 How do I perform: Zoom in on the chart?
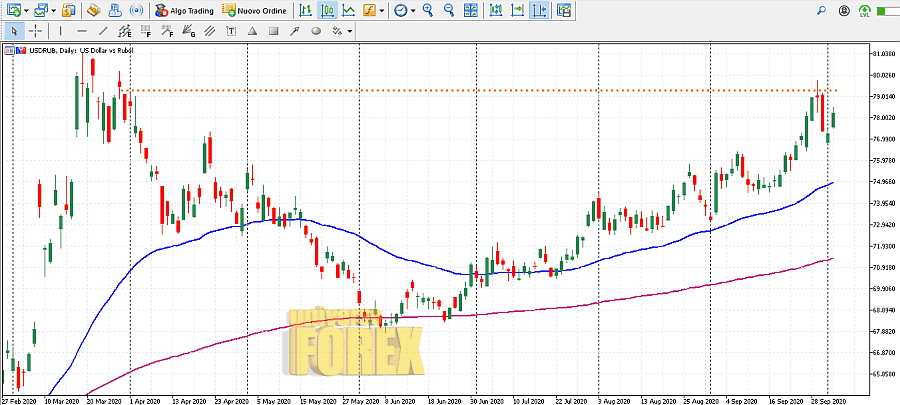[428, 10]
